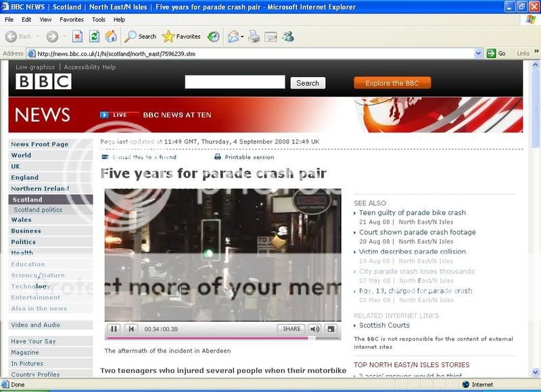Click the BBC Search button
This screenshot has height=392, width=541.
click(308, 83)
